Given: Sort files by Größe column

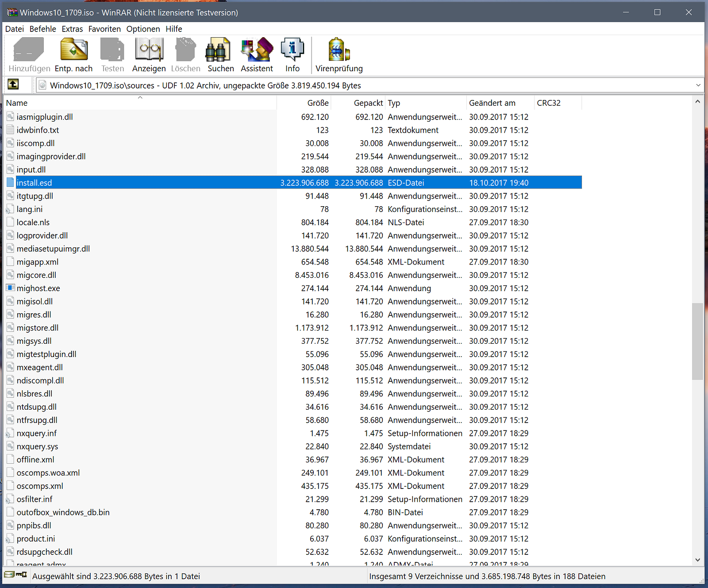Looking at the screenshot, I should pos(304,103).
